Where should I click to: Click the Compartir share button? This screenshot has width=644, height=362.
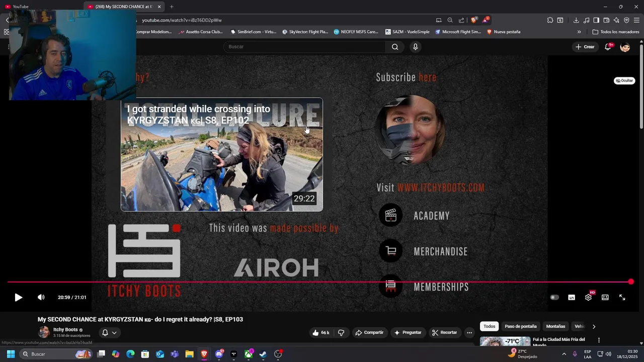369,333
